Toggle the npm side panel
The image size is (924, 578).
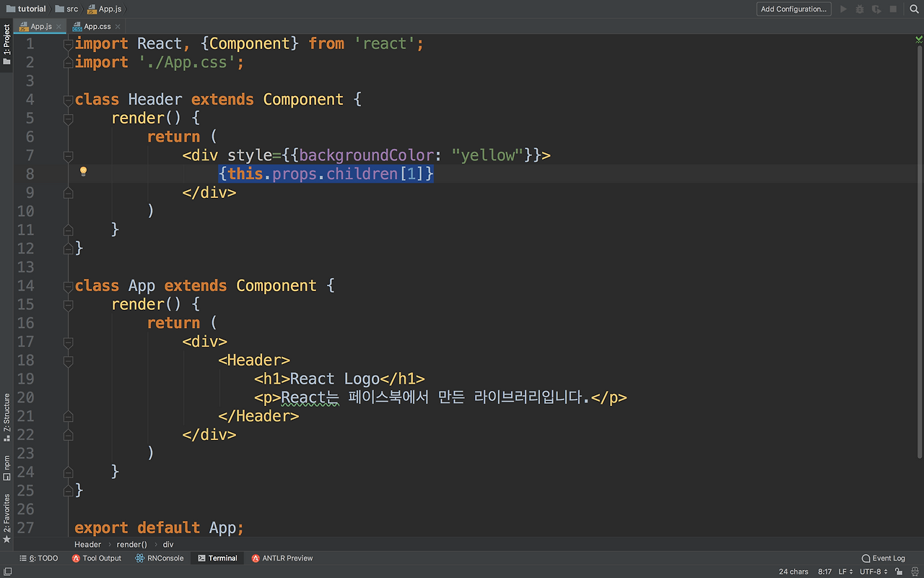[x=6, y=468]
